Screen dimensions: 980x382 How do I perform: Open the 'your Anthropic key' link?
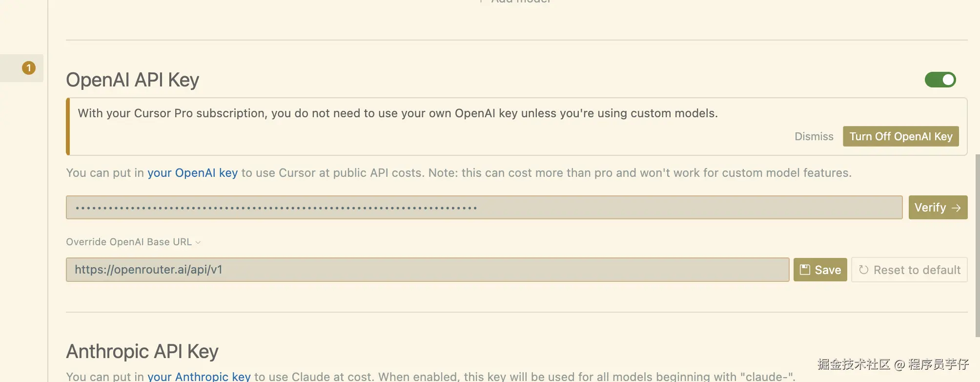(x=199, y=376)
